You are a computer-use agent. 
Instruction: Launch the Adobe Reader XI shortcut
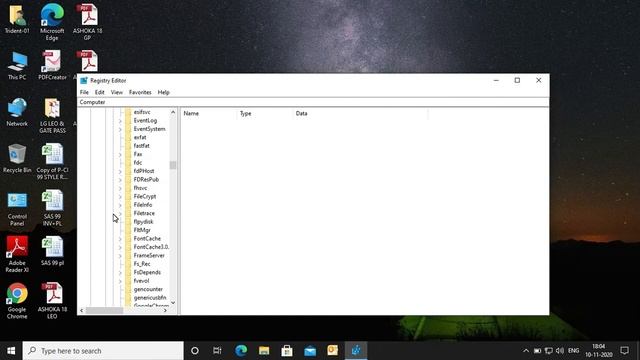click(x=17, y=254)
